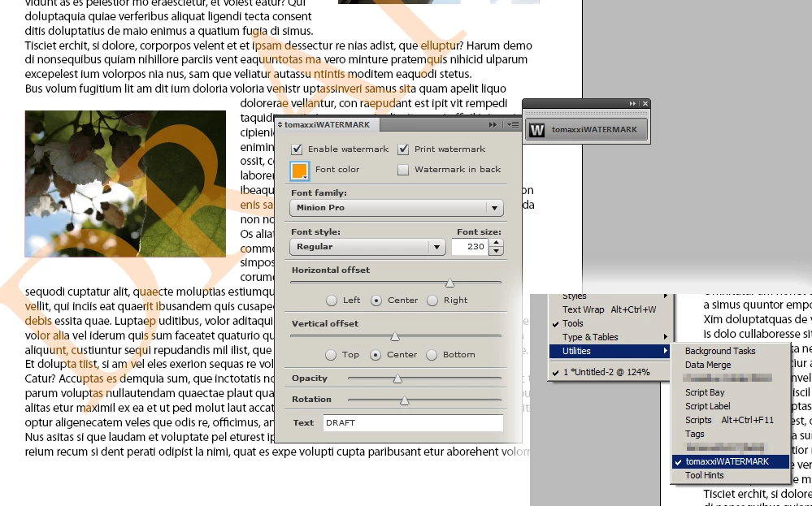812x506 pixels.
Task: Toggle the Tools menu item
Action: (x=610, y=323)
